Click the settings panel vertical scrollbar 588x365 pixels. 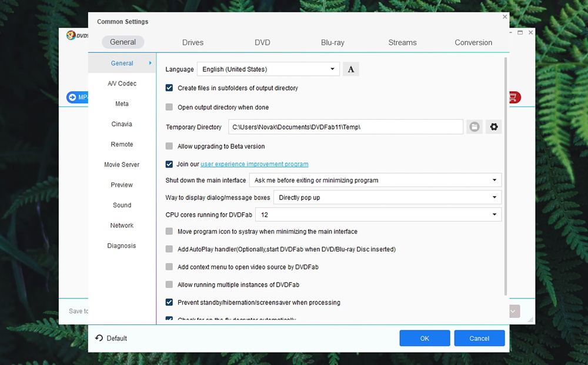point(506,177)
